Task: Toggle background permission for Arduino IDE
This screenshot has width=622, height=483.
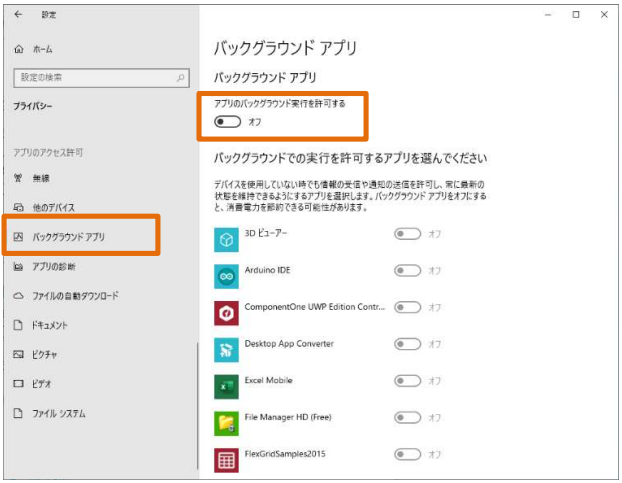Action: pos(407,270)
